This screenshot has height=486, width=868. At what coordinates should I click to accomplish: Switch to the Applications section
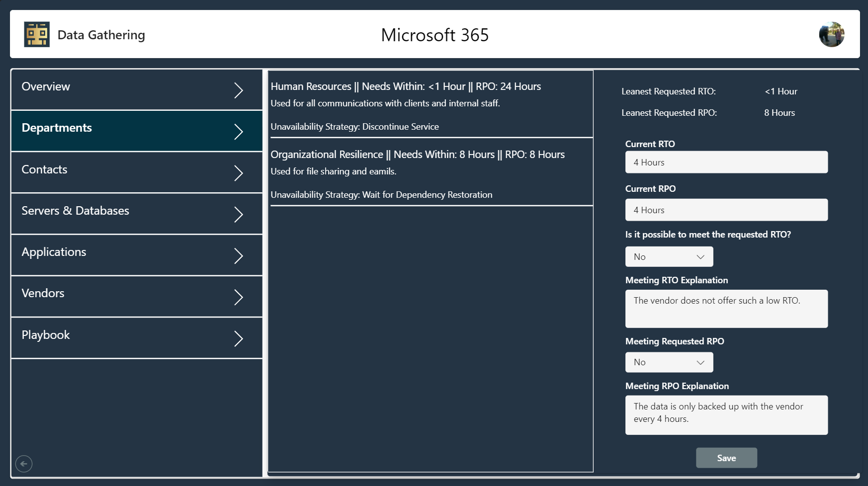coord(137,255)
